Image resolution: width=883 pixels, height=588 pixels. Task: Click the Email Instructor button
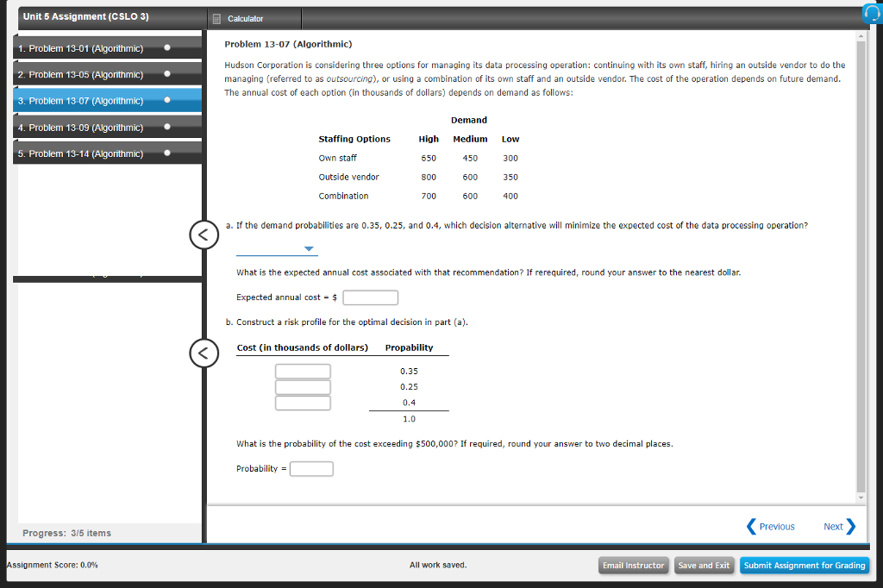tap(633, 565)
